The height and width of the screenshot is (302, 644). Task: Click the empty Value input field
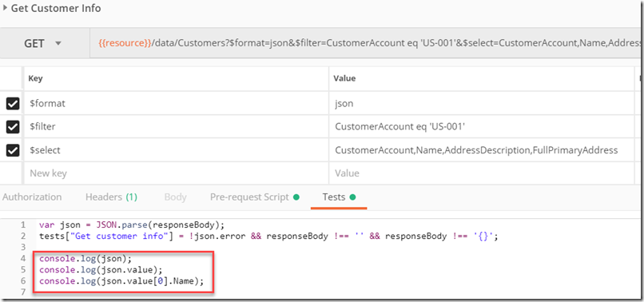(482, 173)
